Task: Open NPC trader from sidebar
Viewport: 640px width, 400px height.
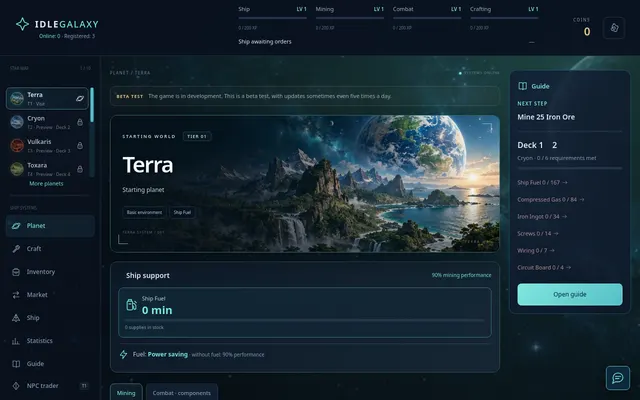Action: [50, 386]
